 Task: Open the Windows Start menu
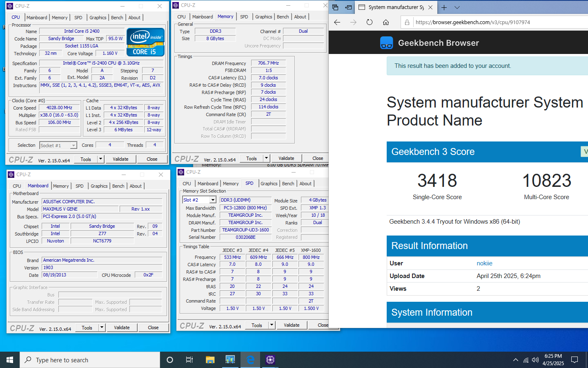click(10, 360)
